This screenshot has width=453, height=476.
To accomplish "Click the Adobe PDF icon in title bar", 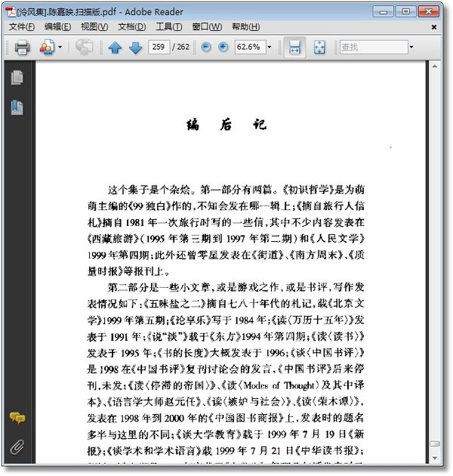I will pos(11,12).
